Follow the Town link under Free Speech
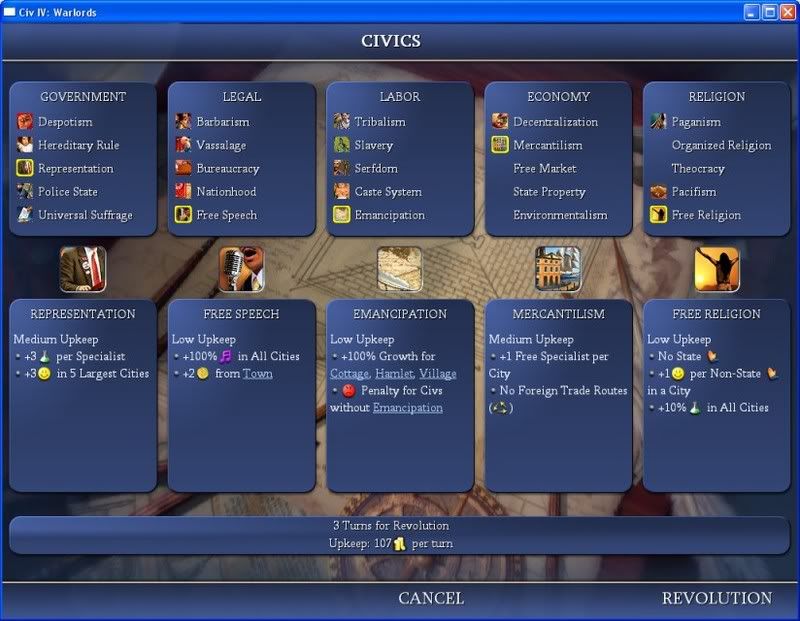 coord(257,374)
